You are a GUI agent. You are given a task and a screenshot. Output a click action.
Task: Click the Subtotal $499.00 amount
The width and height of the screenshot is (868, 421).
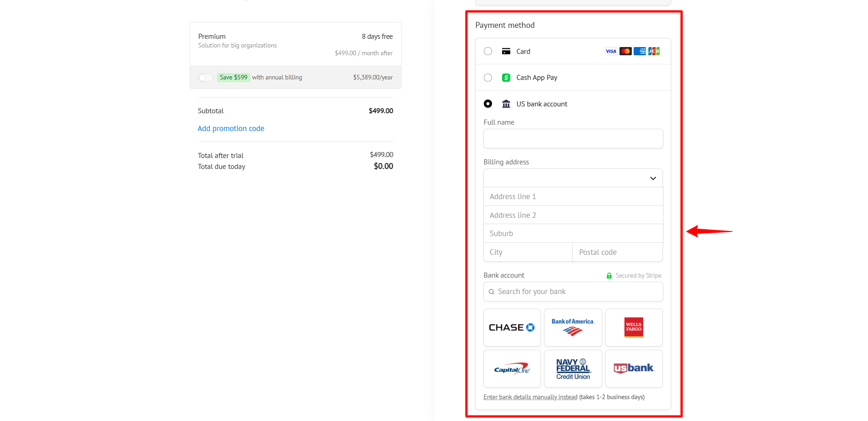381,111
